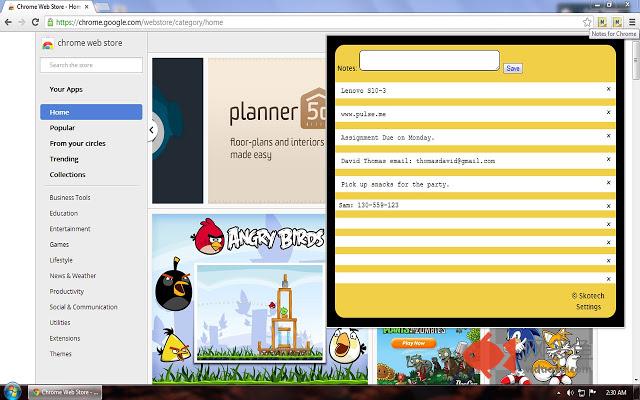Viewport: 640px width, 400px height.
Task: Delete the 'Lenovo S10-3' note
Action: (608, 89)
